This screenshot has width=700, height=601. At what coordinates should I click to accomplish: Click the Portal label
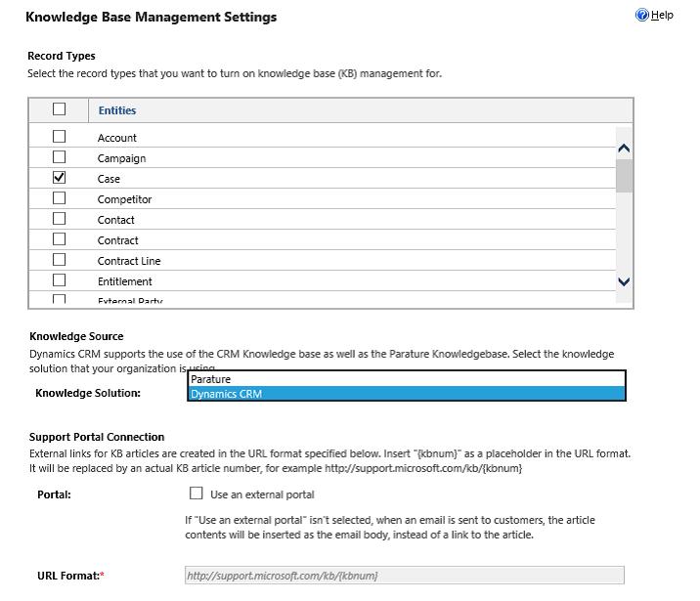click(x=54, y=494)
